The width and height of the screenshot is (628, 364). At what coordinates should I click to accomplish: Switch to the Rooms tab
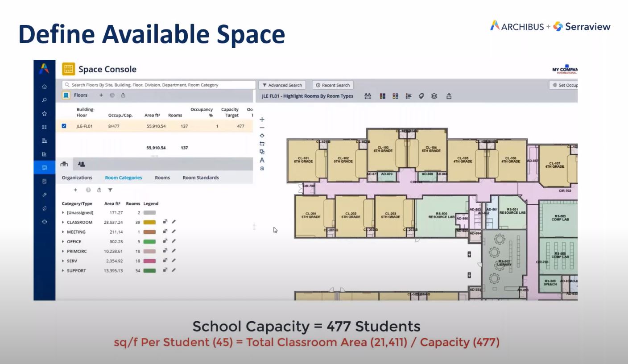tap(162, 177)
